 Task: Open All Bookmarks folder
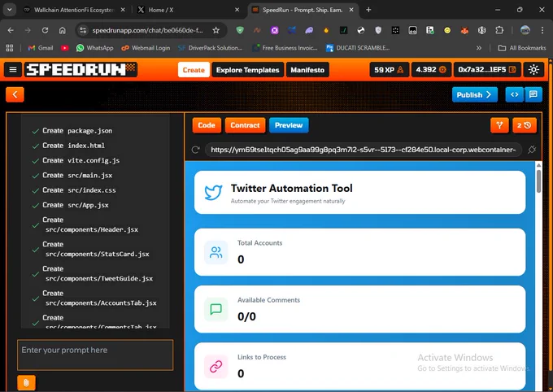click(522, 48)
